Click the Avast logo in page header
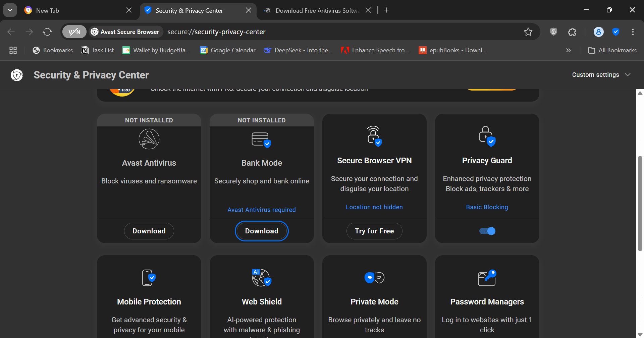644x338 pixels. (17, 75)
